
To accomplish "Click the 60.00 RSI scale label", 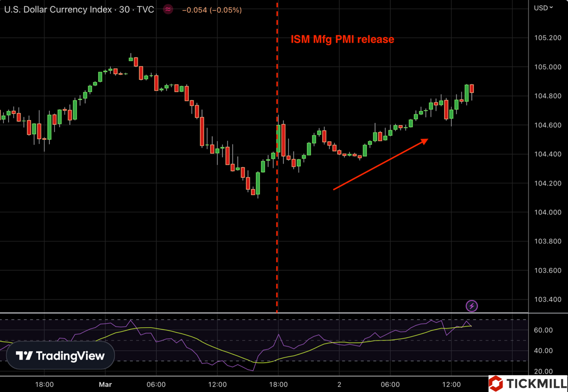I will click(x=543, y=330).
